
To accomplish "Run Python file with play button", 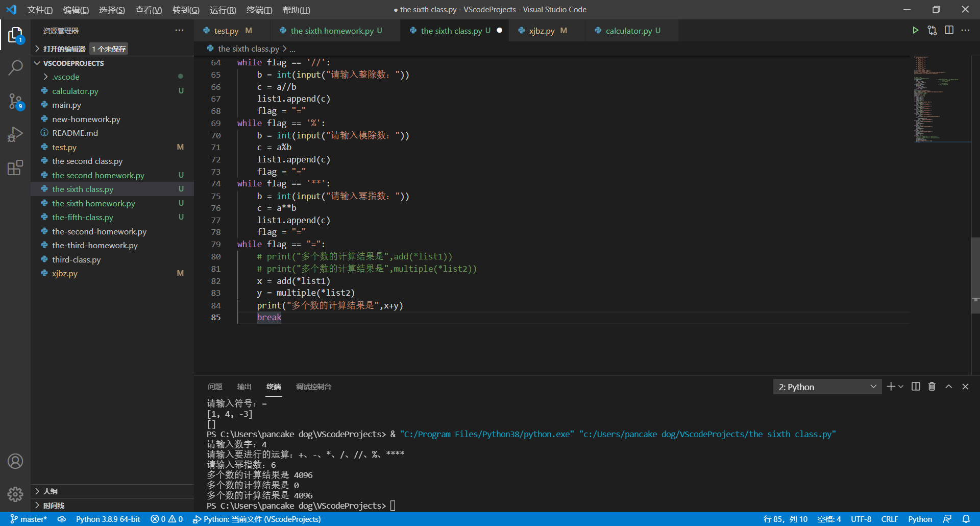I will click(915, 31).
